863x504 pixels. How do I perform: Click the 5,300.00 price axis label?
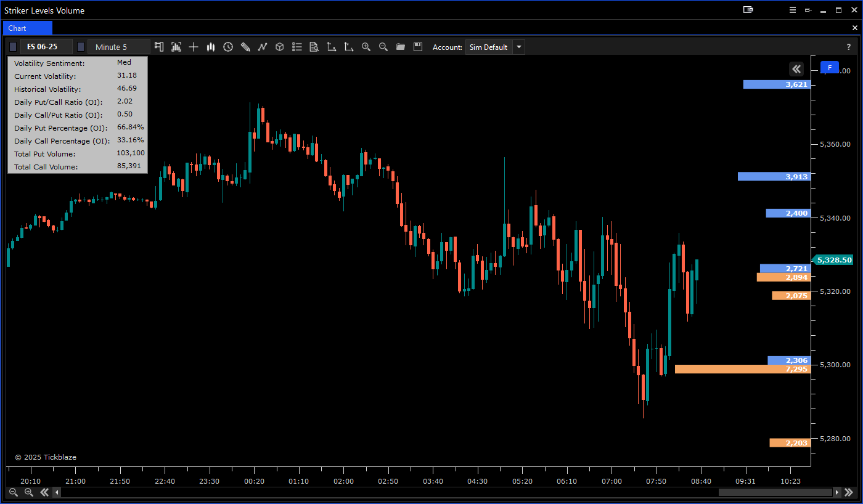(x=835, y=365)
